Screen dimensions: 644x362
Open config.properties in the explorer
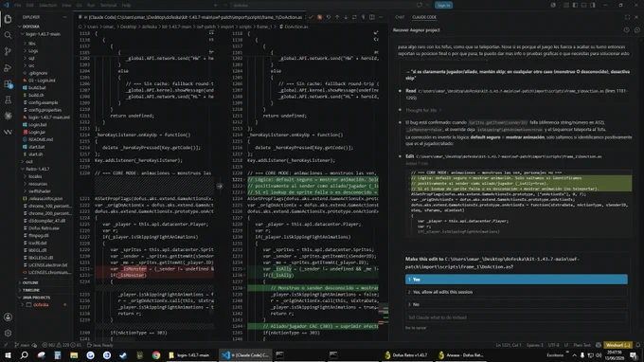[45, 110]
